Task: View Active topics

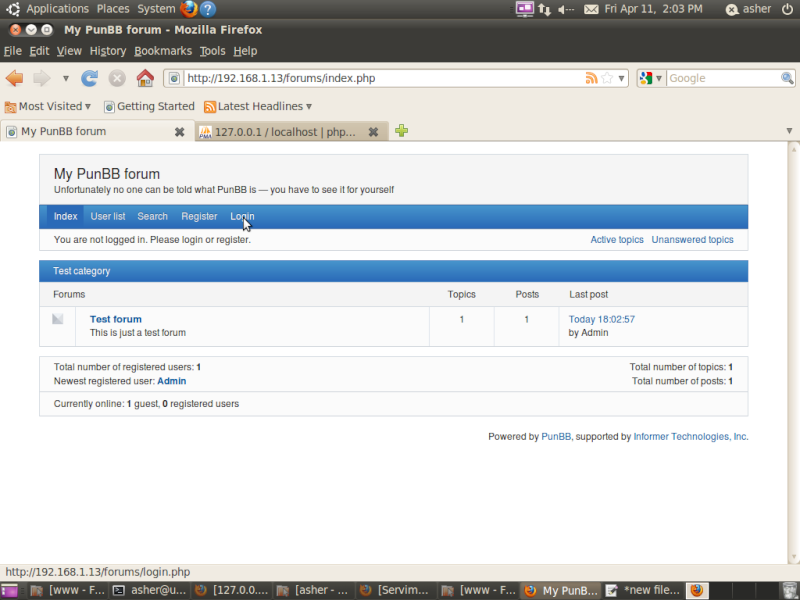Action: (x=617, y=240)
